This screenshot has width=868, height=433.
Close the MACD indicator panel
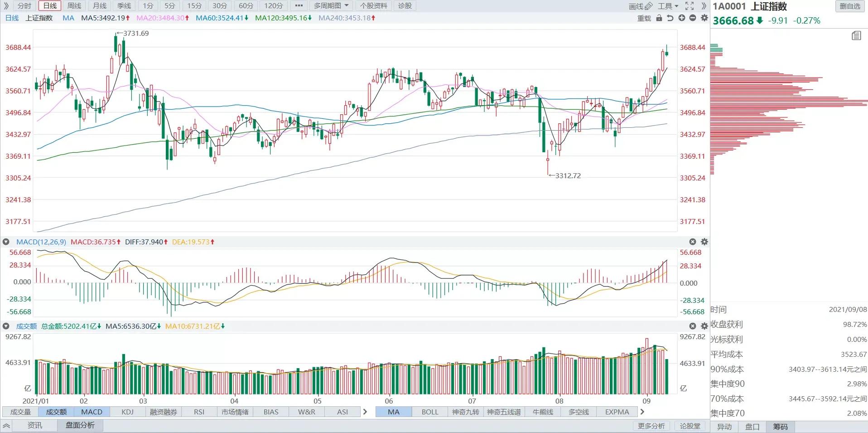tap(693, 242)
